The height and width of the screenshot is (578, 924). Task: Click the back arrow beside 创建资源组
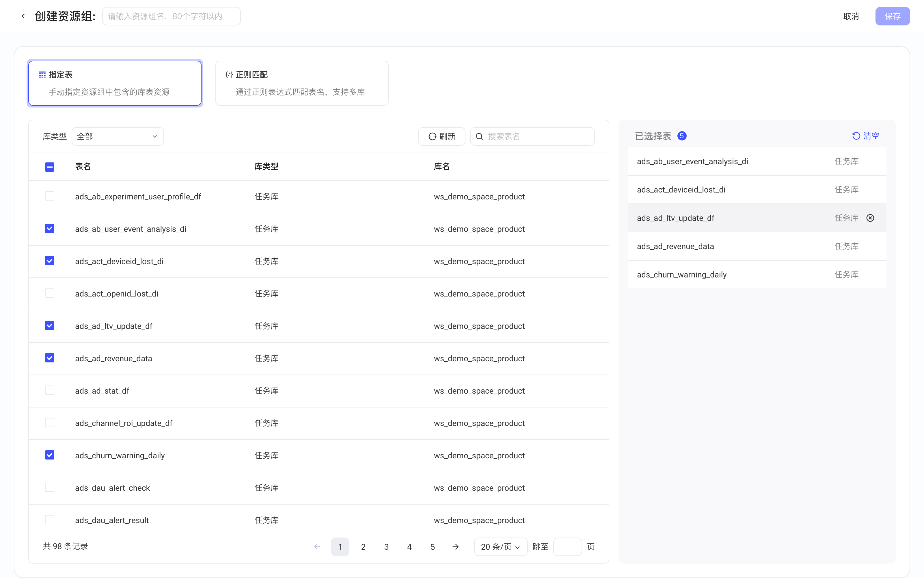point(23,16)
